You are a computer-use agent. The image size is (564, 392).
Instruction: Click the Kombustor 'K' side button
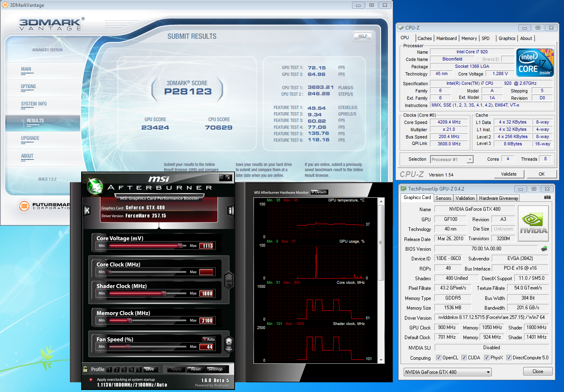point(87,210)
